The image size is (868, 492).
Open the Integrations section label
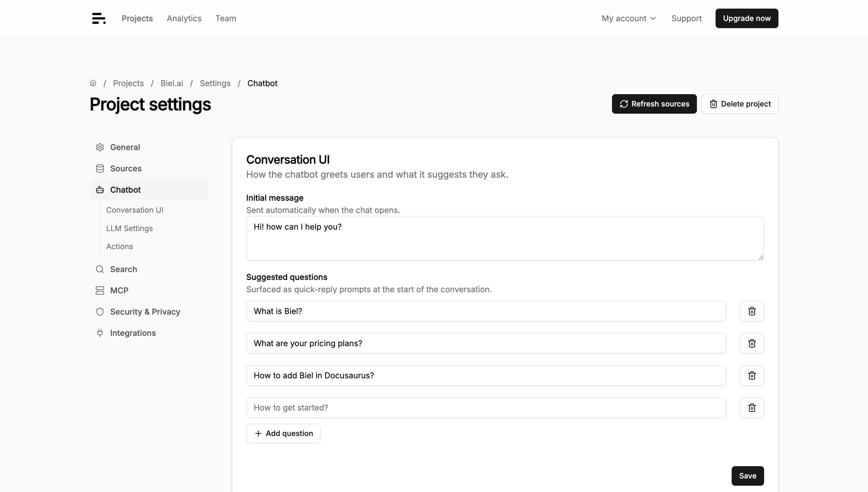tap(133, 333)
